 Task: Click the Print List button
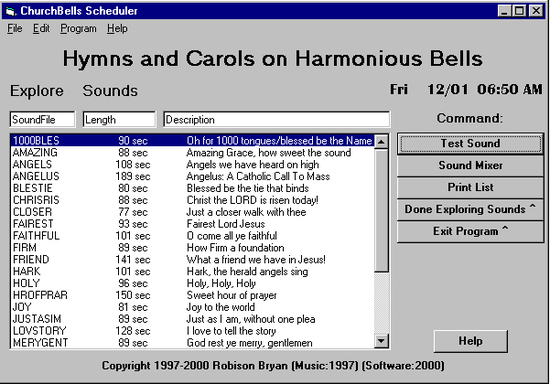pyautogui.click(x=470, y=187)
